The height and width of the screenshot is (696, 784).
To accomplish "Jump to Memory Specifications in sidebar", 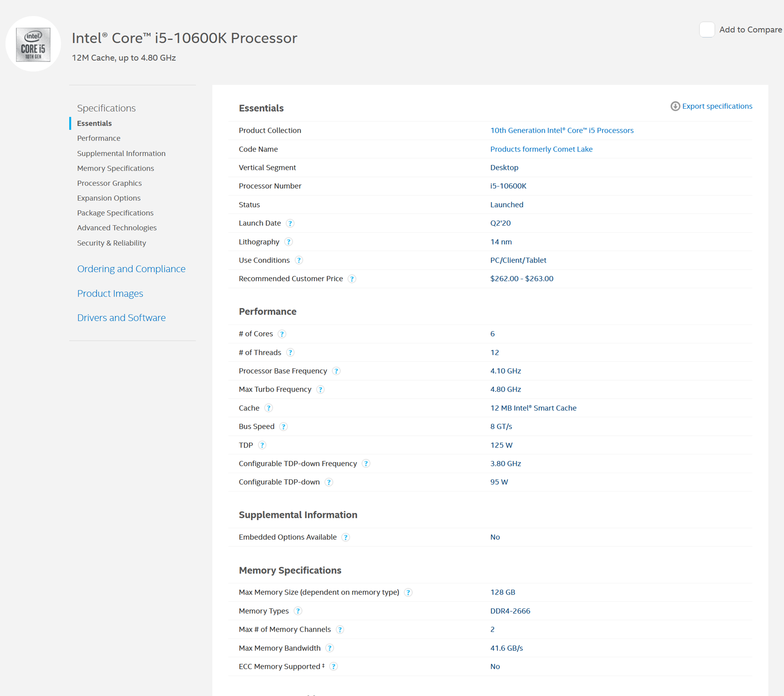I will (x=116, y=168).
